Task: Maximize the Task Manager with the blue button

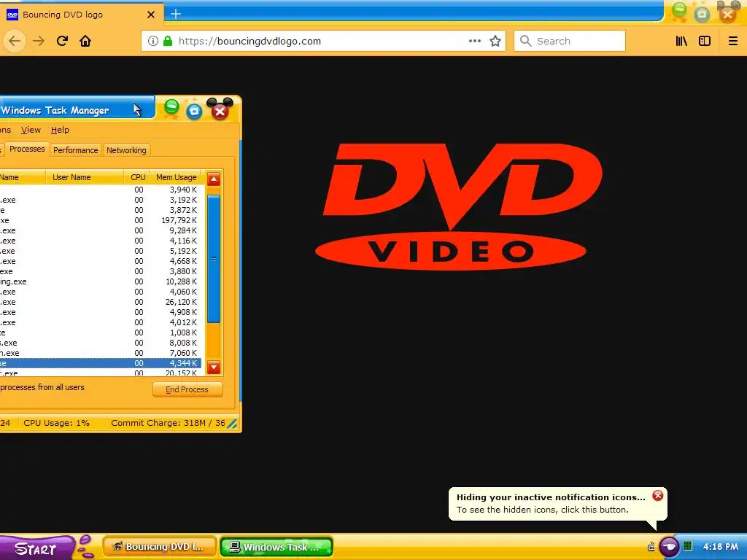Action: 194,112
